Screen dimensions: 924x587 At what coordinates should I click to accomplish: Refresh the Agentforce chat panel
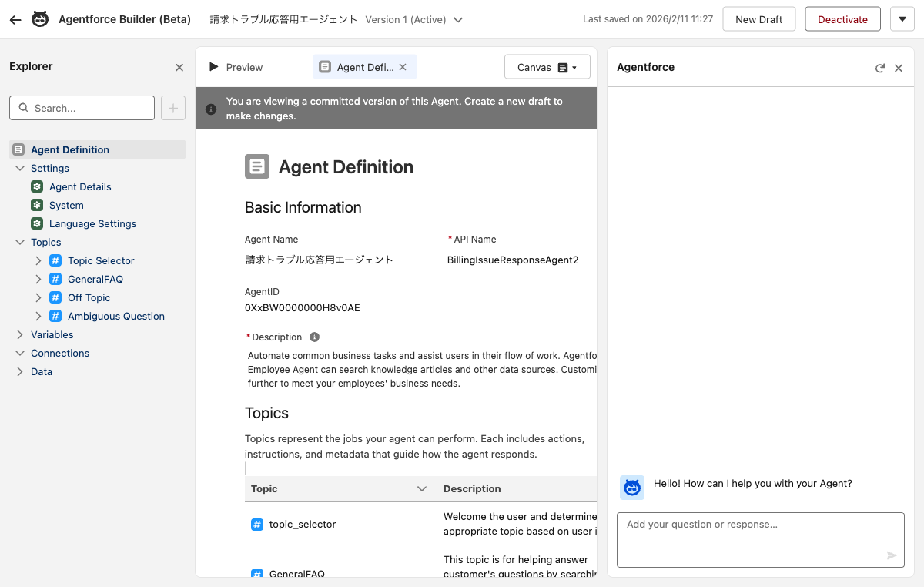tap(879, 68)
